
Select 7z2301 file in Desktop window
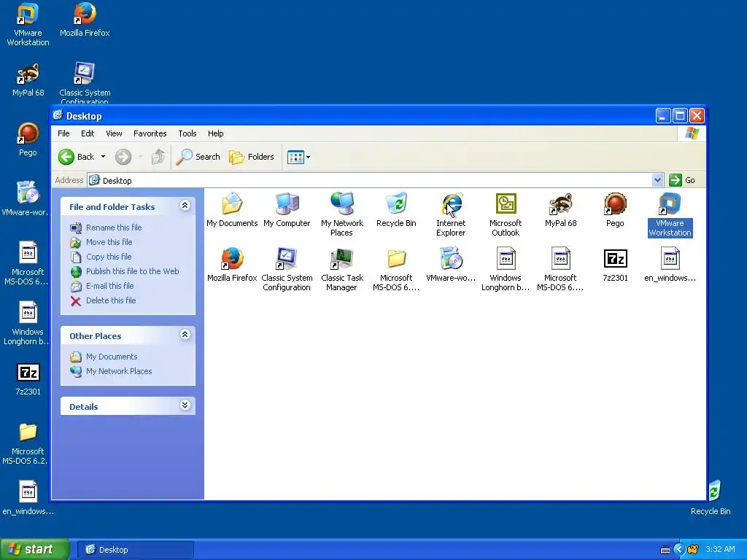pyautogui.click(x=615, y=264)
